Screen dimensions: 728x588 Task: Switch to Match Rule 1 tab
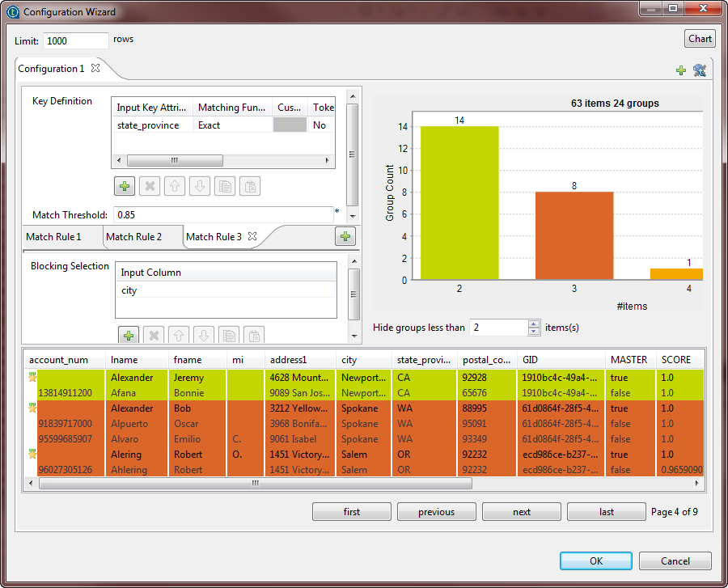click(53, 237)
